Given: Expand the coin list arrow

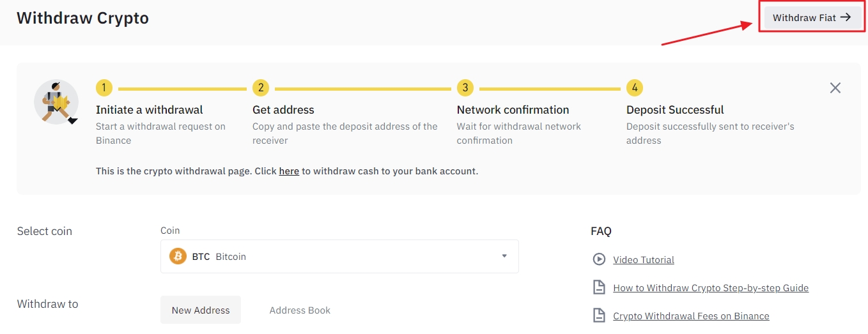Looking at the screenshot, I should 504,257.
